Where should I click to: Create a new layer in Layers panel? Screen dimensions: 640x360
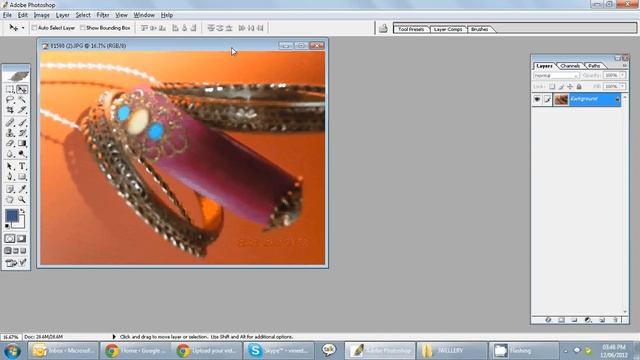[602, 320]
